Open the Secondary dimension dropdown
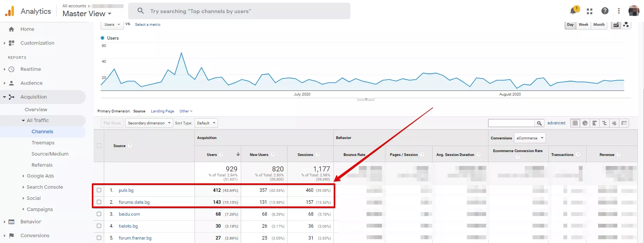The width and height of the screenshot is (644, 243). point(149,123)
